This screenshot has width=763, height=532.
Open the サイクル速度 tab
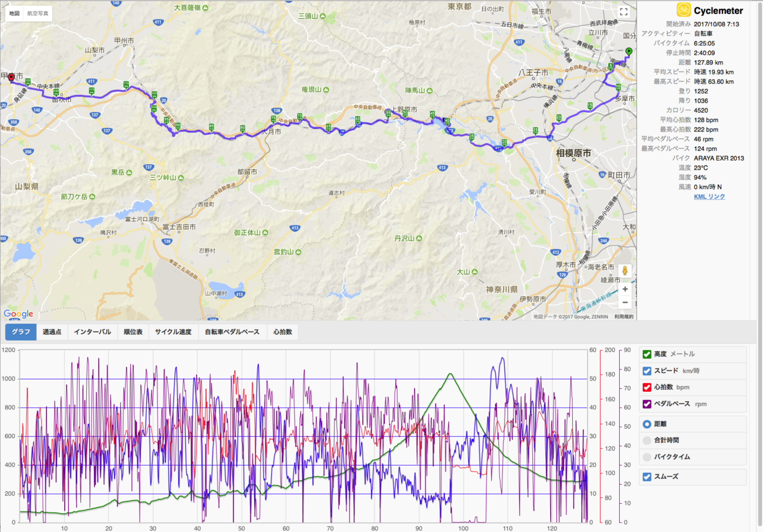[x=173, y=332]
